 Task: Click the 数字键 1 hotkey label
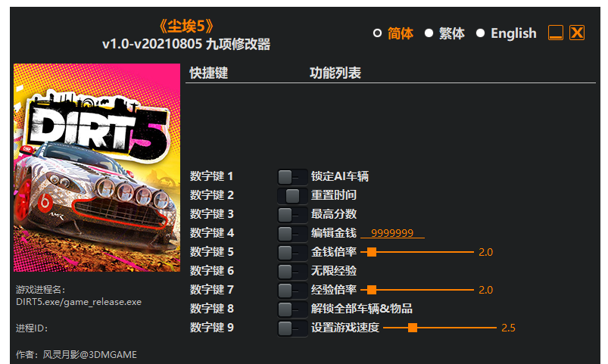(211, 176)
